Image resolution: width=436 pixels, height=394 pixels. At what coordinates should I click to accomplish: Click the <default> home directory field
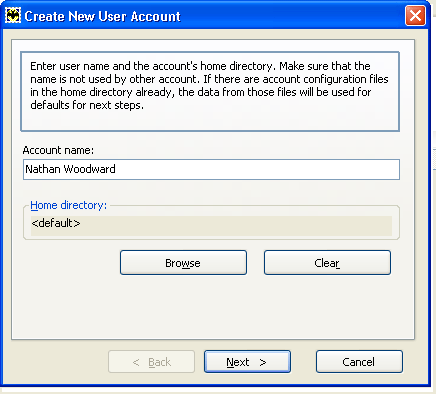coord(211,226)
